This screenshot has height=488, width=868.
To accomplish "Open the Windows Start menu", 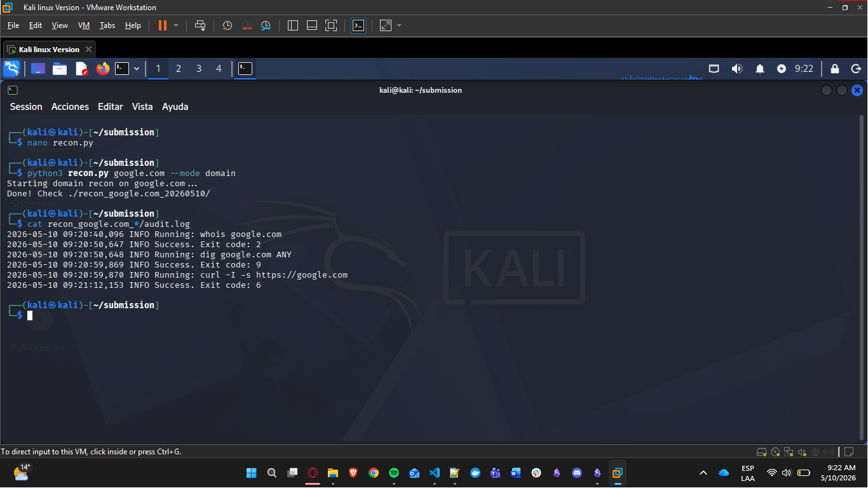I will [x=251, y=473].
